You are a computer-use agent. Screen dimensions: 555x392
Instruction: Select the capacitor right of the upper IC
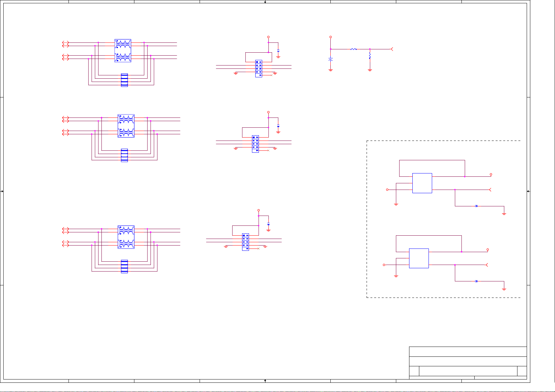(476, 206)
